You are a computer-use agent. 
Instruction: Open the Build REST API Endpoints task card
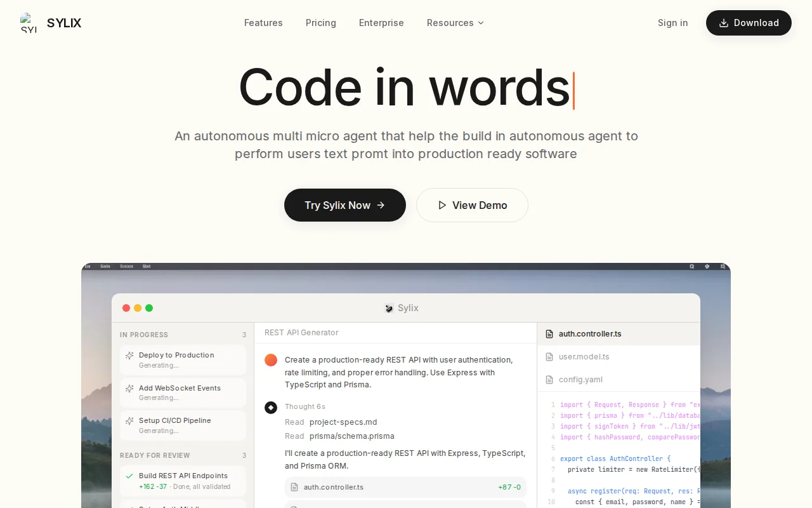click(x=183, y=481)
